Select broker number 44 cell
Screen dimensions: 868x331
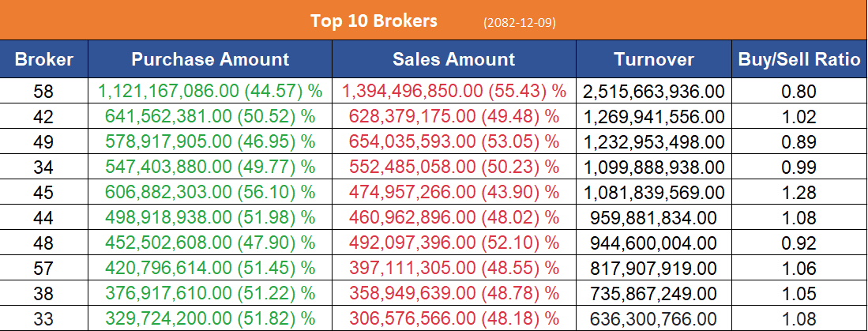click(x=44, y=219)
